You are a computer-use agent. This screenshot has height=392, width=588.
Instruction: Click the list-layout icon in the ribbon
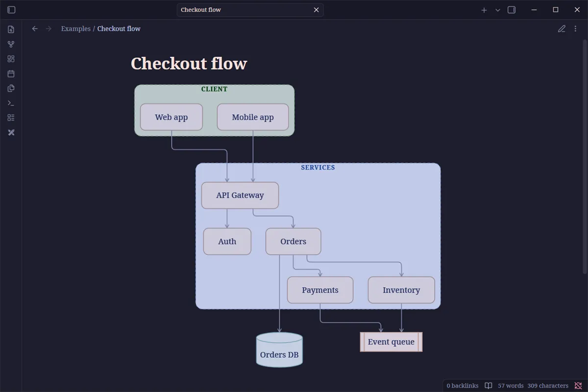tap(11, 118)
